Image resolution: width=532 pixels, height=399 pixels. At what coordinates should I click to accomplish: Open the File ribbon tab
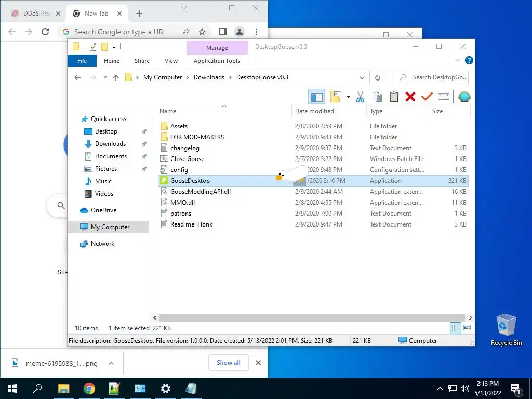coord(82,61)
